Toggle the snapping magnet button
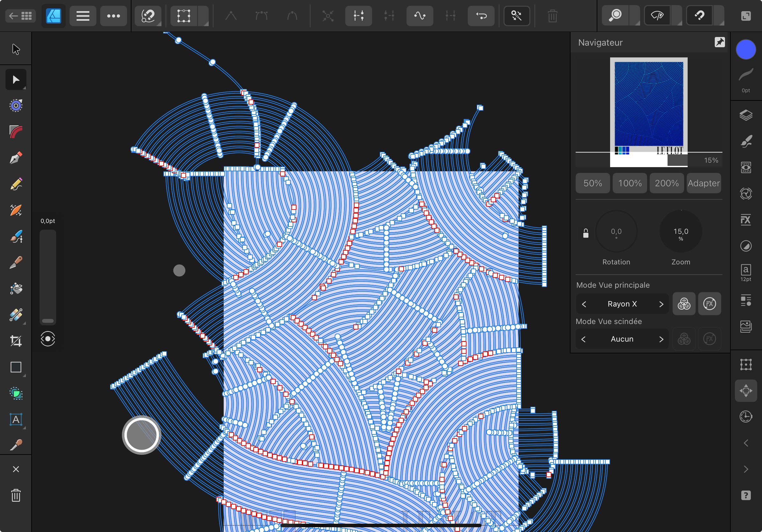 click(x=699, y=16)
